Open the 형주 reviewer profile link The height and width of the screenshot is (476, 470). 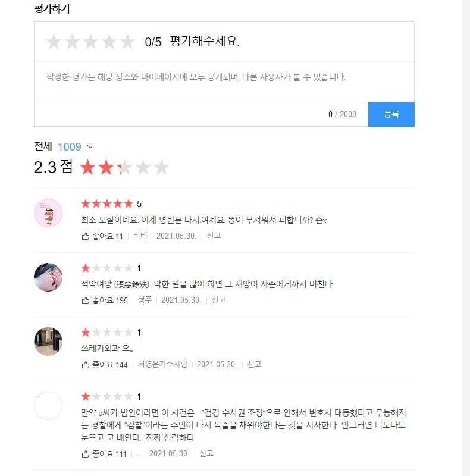[145, 300]
